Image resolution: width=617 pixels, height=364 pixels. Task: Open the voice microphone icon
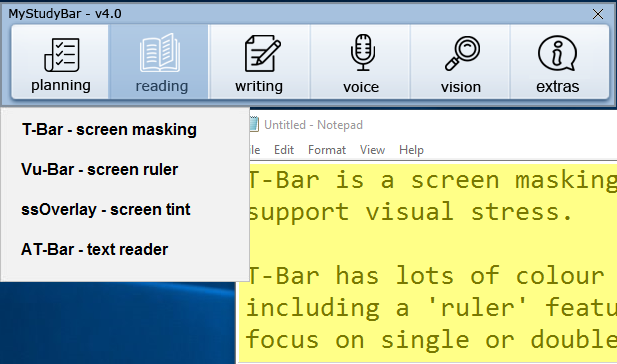(362, 52)
